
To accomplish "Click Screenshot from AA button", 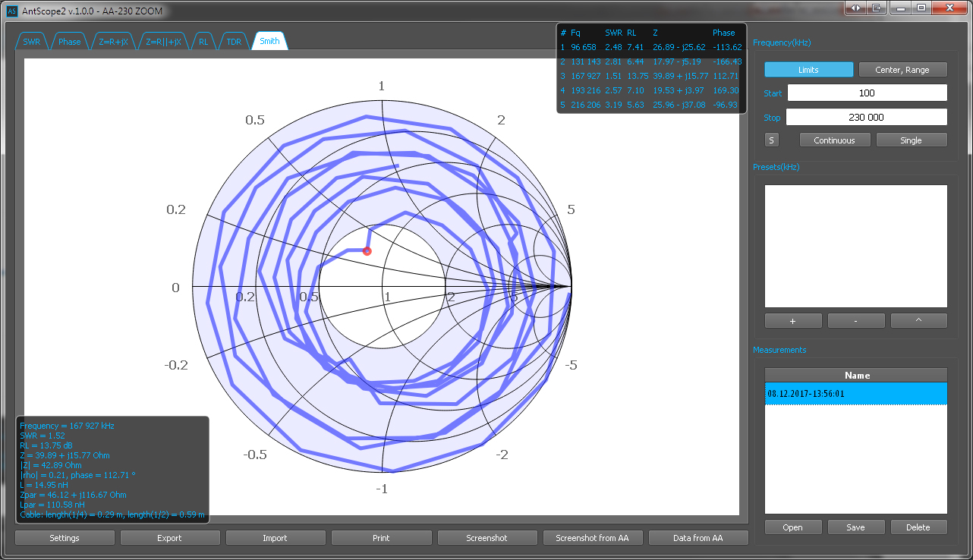I will click(x=593, y=538).
